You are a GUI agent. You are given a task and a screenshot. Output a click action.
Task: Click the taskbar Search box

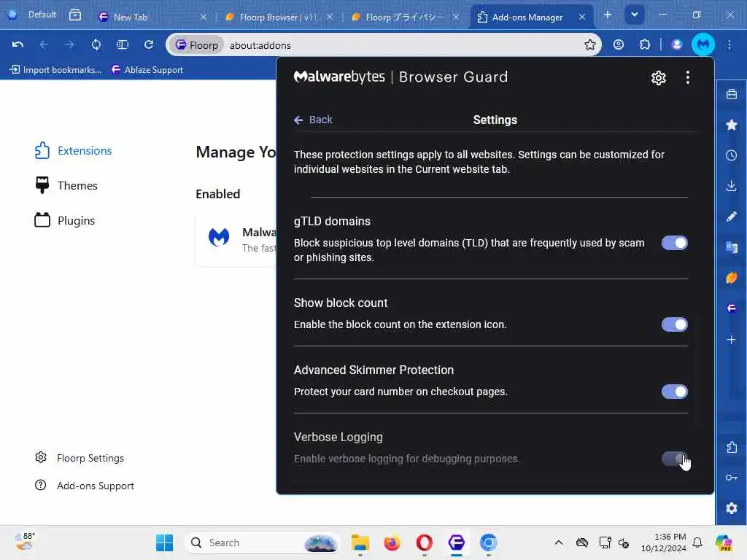coord(262,542)
